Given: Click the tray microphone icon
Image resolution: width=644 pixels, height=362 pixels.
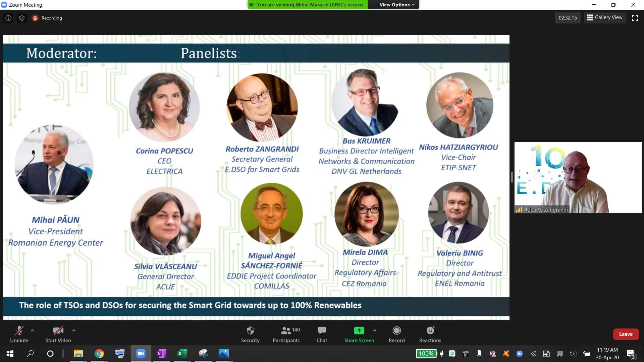Looking at the screenshot, I should [x=479, y=354].
